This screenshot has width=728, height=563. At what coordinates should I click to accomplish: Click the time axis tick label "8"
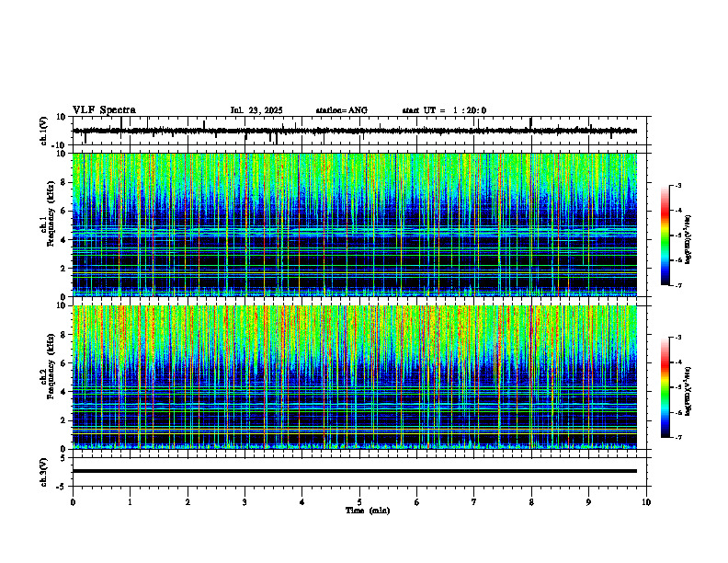click(531, 502)
